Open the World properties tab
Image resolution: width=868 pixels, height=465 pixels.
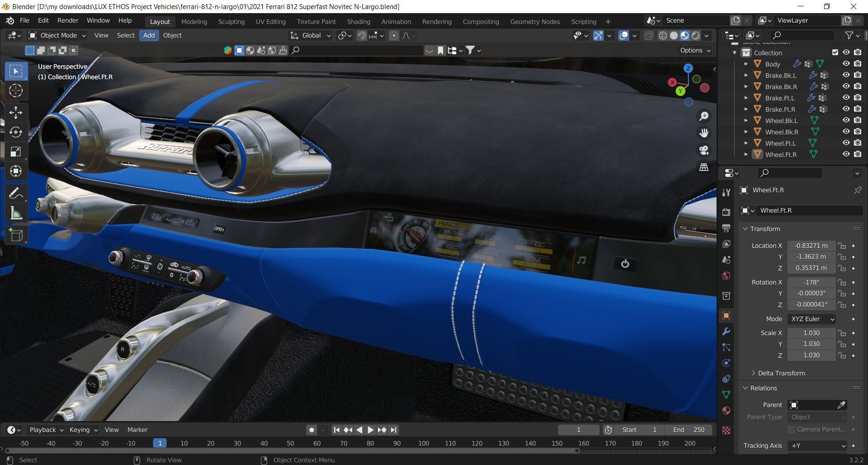point(726,276)
